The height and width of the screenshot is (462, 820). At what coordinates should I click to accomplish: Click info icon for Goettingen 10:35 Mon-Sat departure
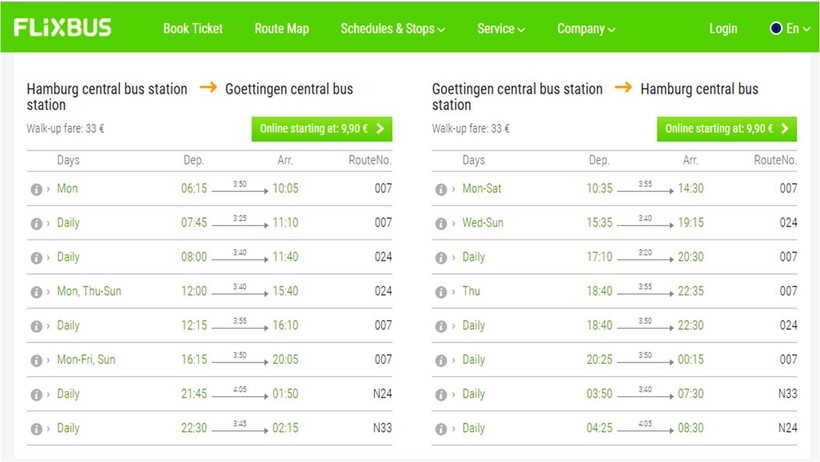coord(441,189)
